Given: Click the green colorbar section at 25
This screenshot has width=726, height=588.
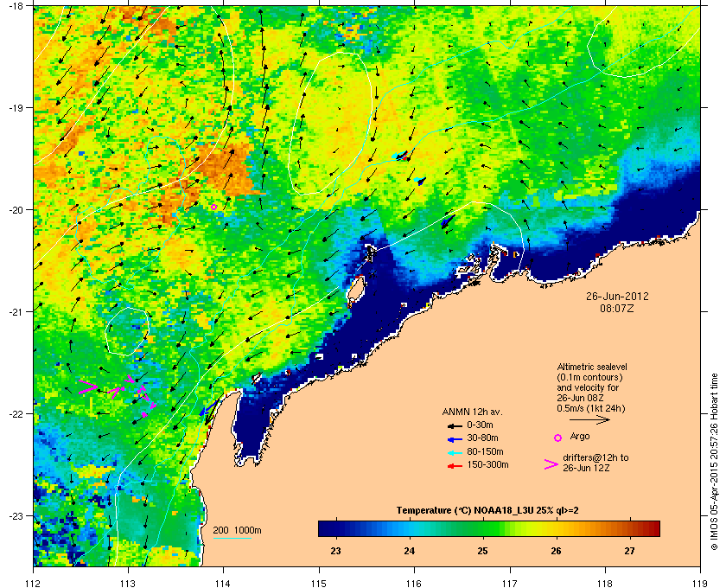Looking at the screenshot, I should coord(483,528).
